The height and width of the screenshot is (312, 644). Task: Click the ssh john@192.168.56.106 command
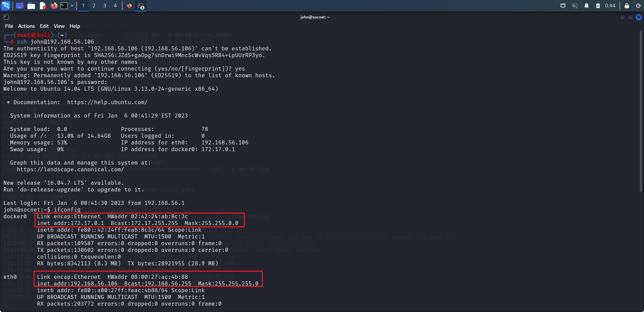(55, 42)
